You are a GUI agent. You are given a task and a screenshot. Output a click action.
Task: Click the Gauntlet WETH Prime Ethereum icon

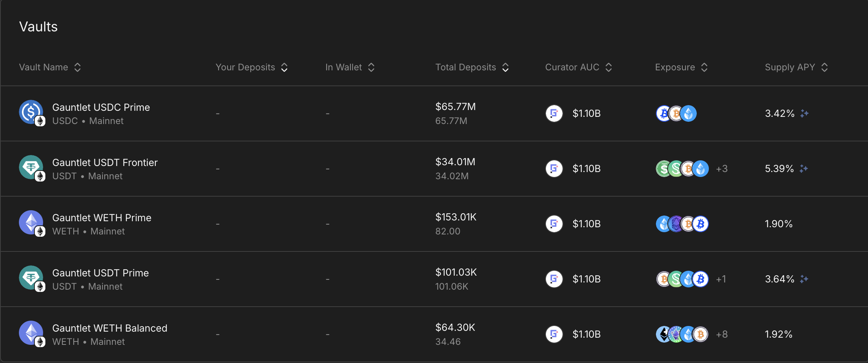(x=31, y=222)
